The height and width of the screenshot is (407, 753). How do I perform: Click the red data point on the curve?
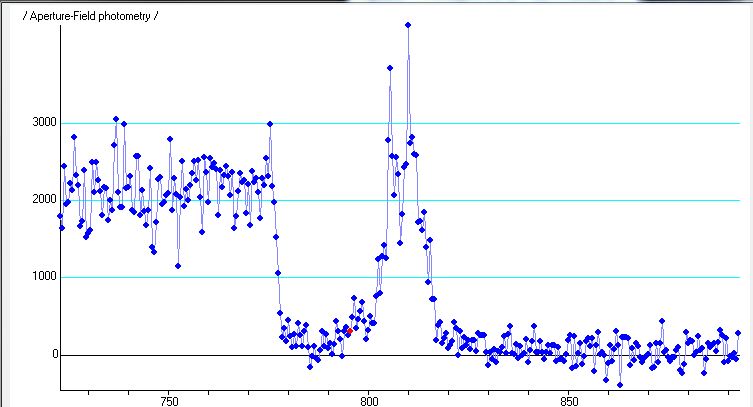349,330
